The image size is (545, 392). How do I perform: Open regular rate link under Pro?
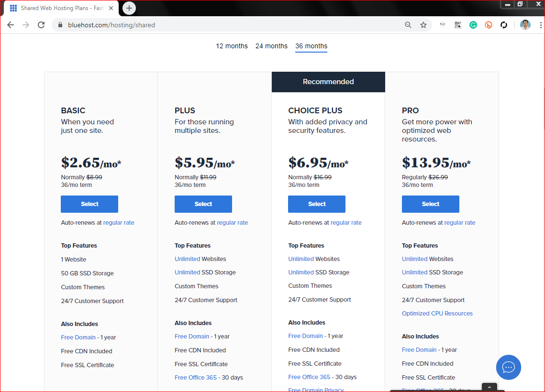click(x=459, y=223)
